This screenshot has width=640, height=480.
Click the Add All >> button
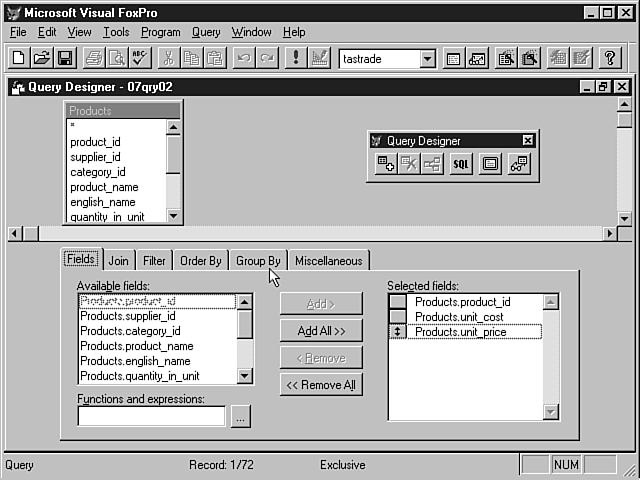(x=321, y=331)
